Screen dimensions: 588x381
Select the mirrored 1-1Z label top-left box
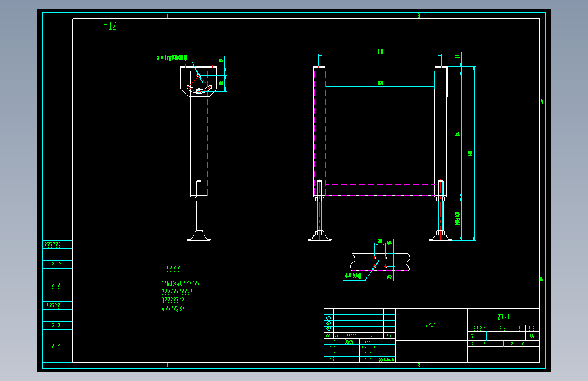pyautogui.click(x=109, y=26)
